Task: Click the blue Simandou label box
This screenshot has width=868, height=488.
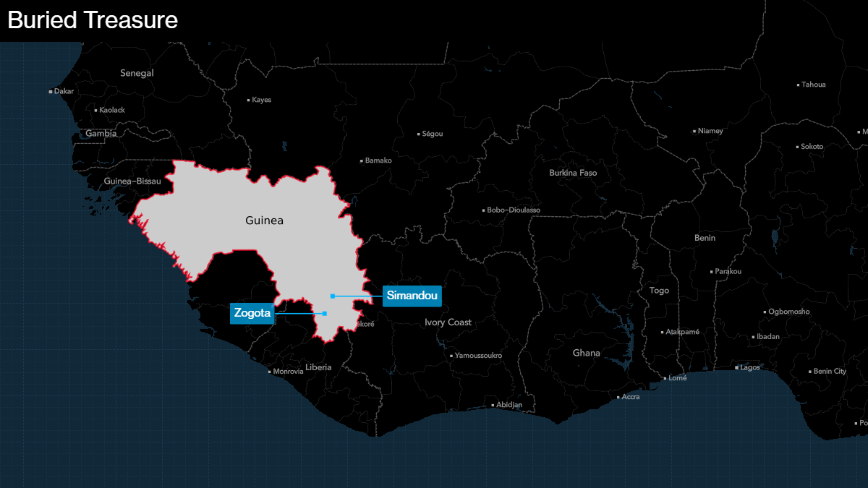Action: click(412, 296)
